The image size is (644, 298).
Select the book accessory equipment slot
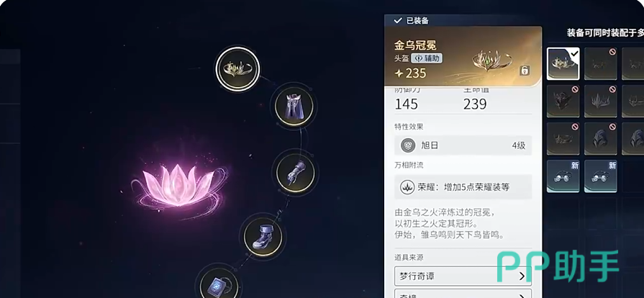(x=219, y=284)
